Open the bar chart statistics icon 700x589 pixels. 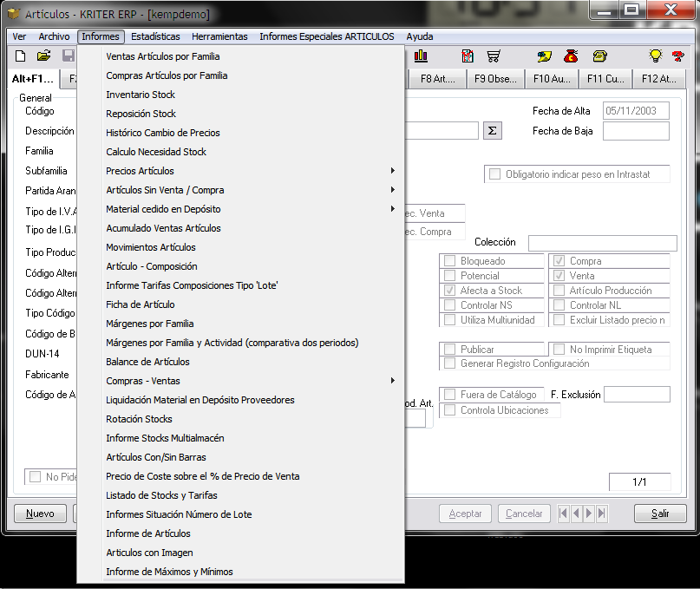click(421, 56)
